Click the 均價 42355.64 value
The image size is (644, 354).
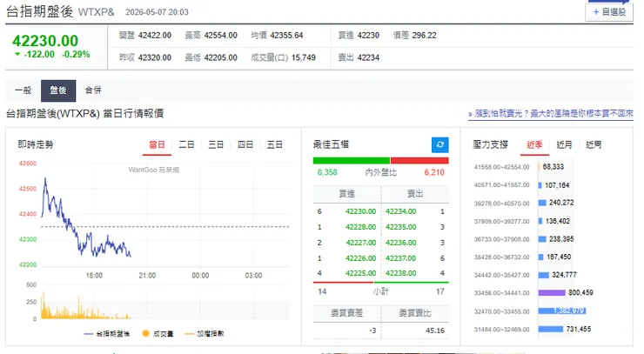pyautogui.click(x=286, y=36)
